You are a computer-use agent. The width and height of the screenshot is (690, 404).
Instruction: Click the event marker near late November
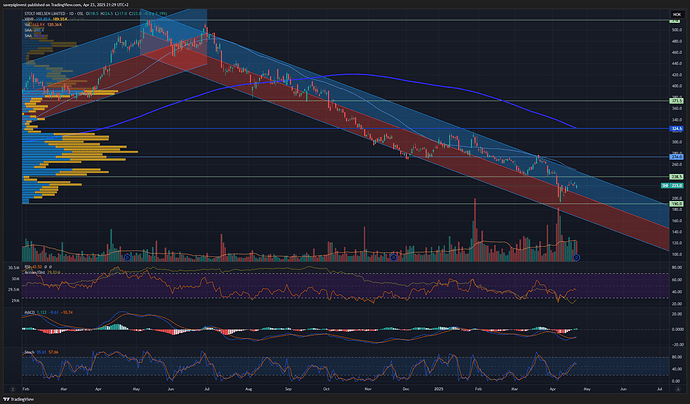coord(394,257)
